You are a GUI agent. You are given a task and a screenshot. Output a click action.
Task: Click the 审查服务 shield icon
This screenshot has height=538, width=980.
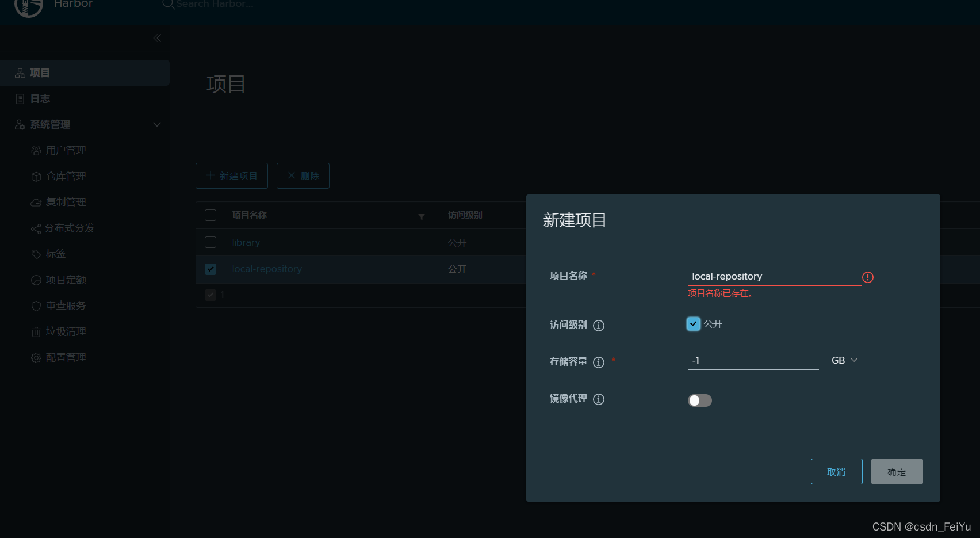coord(36,306)
